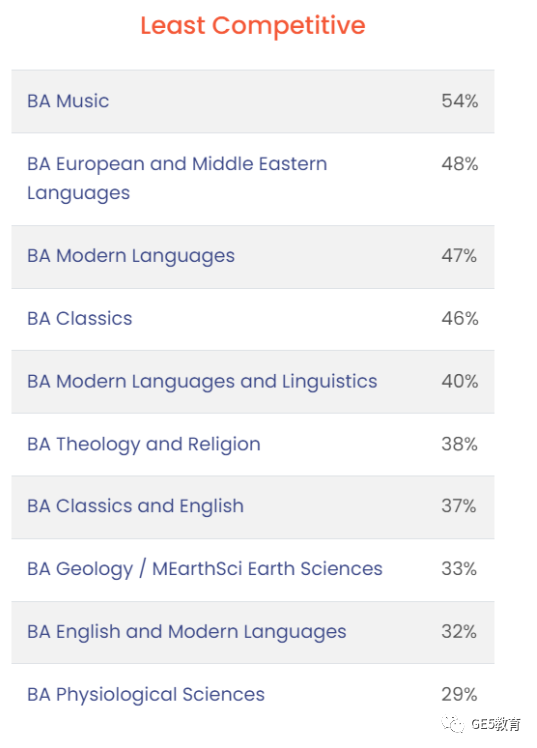Screen dimensions: 537x748
Task: Click the GE5教育 watermark text
Action: pos(496,724)
